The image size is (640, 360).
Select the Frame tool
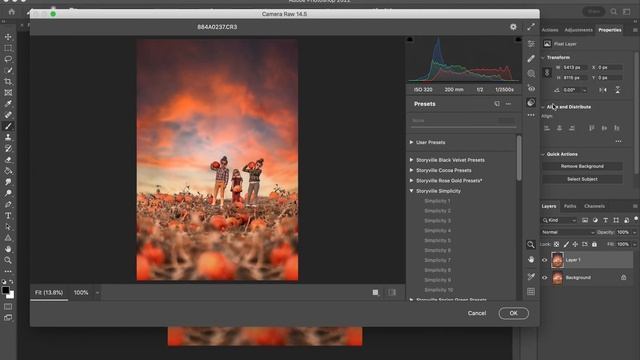8,93
